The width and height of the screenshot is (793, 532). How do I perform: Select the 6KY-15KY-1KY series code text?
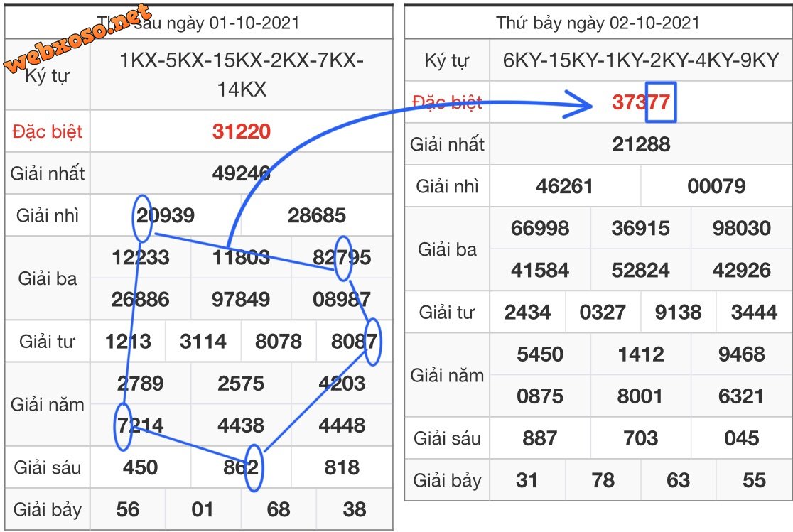640,60
